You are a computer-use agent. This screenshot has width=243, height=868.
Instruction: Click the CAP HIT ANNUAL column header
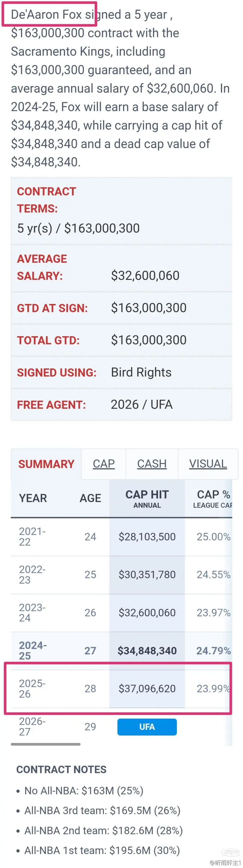147,499
